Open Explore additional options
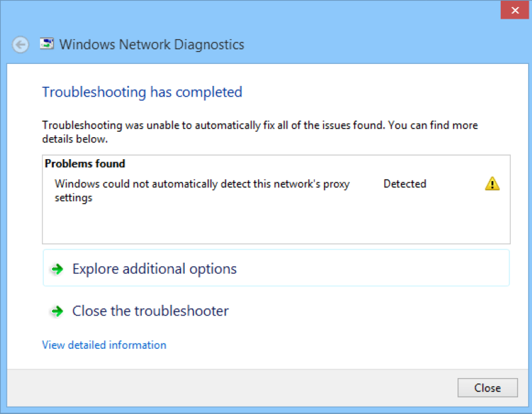This screenshot has height=414, width=532. click(276, 268)
